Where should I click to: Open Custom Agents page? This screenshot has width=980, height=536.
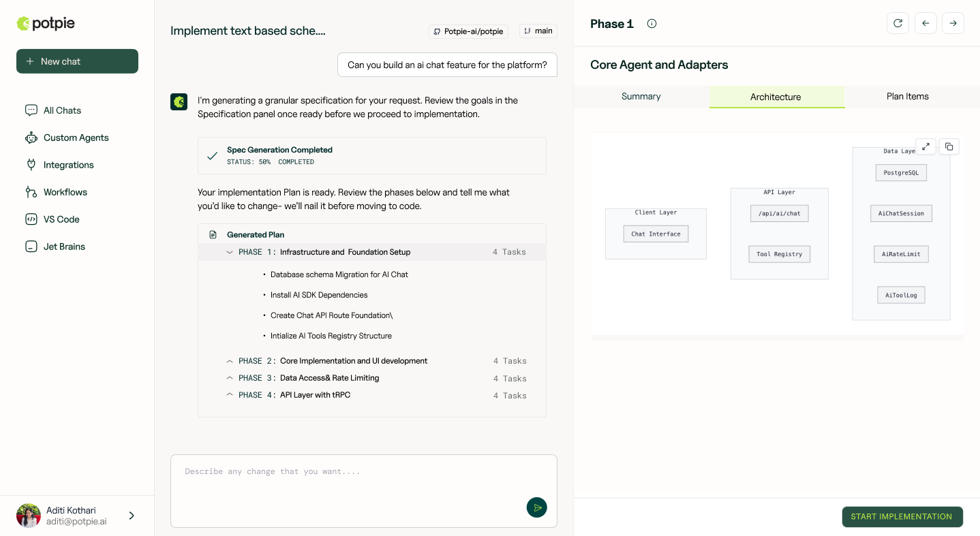pos(76,138)
